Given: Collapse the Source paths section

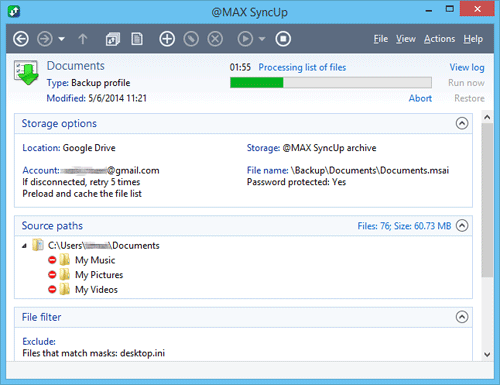Looking at the screenshot, I should tap(462, 226).
